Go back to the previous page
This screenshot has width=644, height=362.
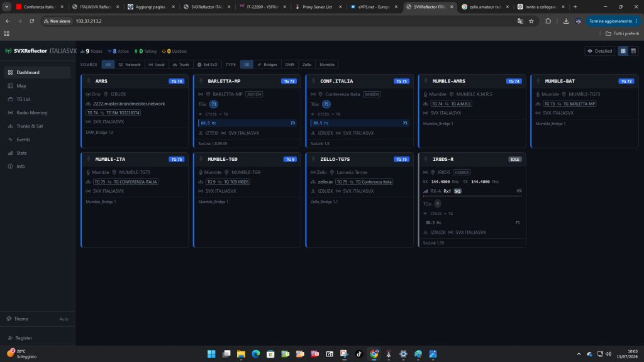(x=8, y=21)
